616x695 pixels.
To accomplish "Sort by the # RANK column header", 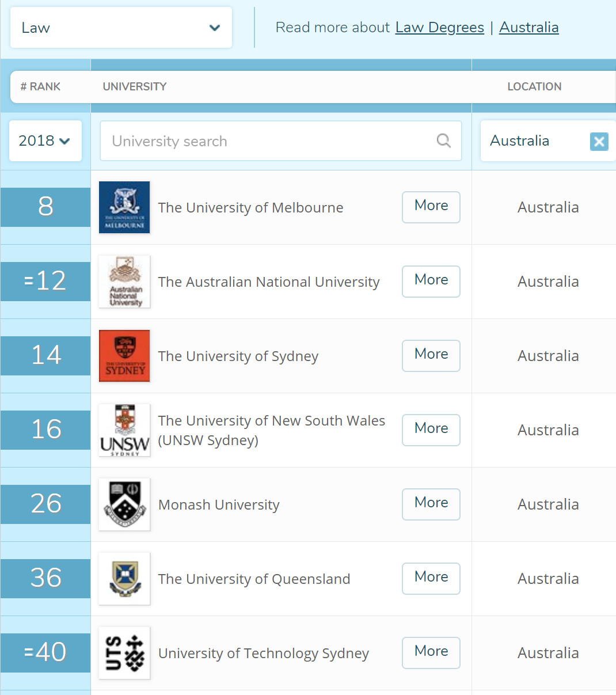I will 40,86.
